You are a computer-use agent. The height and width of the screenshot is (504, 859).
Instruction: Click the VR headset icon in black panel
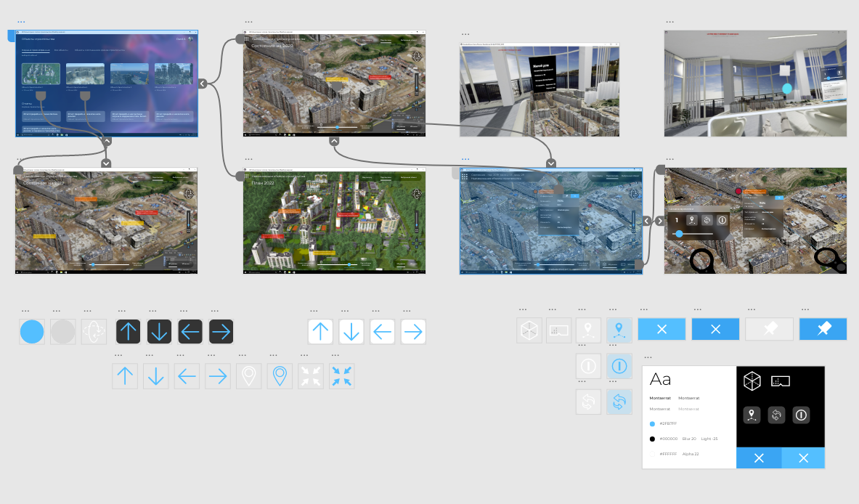(780, 381)
